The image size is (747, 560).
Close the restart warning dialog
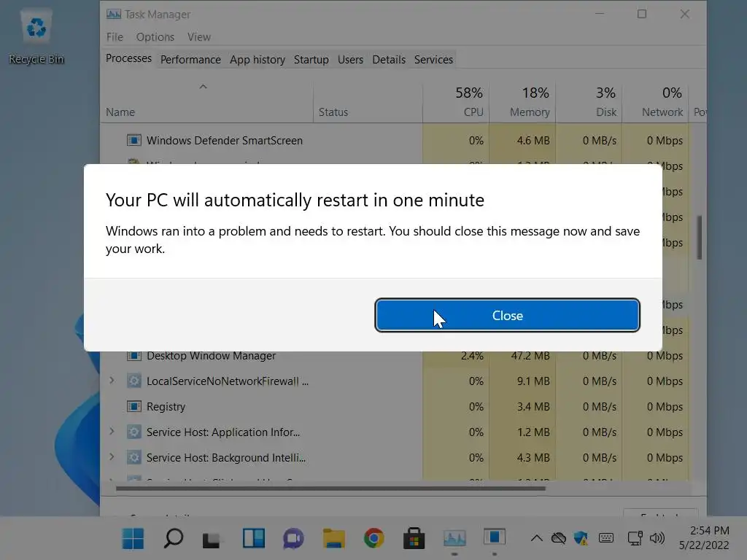pos(507,315)
